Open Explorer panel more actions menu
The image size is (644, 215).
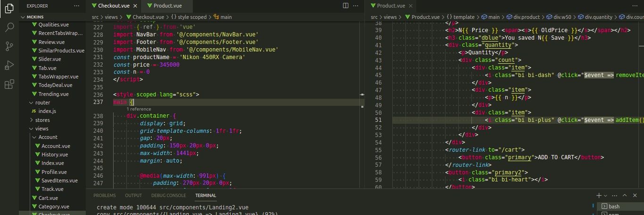[x=77, y=6]
